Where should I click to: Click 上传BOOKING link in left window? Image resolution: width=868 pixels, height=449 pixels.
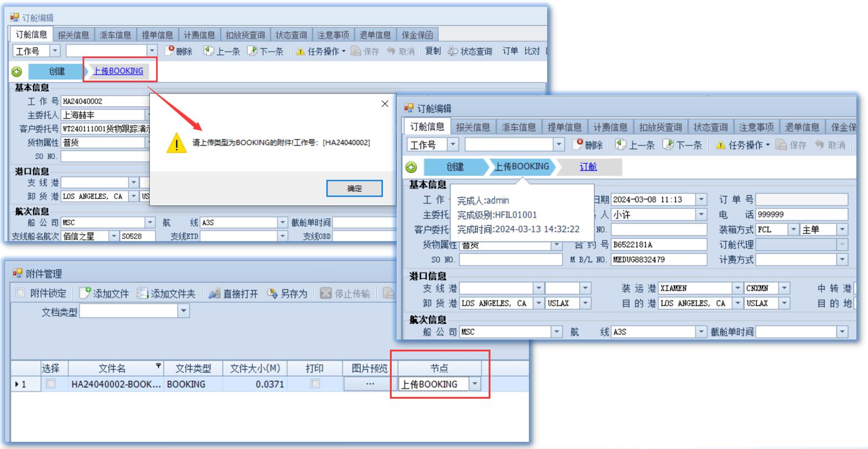(118, 71)
